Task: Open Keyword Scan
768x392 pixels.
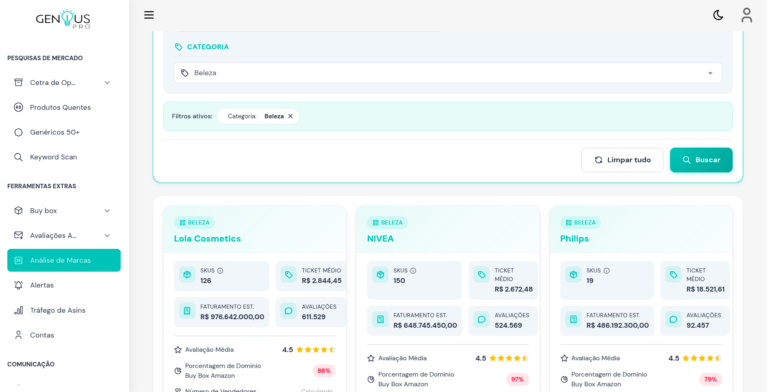Action: (x=64, y=157)
